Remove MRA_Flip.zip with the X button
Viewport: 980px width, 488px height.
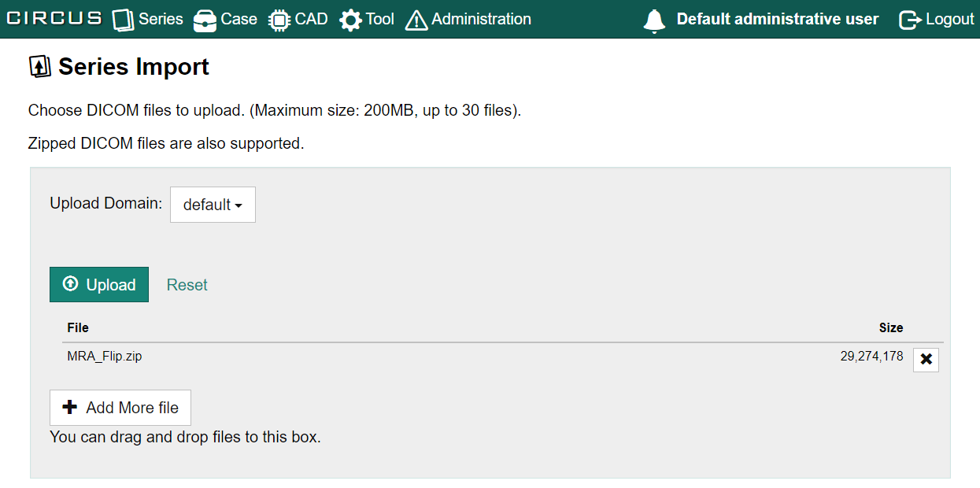pos(926,360)
